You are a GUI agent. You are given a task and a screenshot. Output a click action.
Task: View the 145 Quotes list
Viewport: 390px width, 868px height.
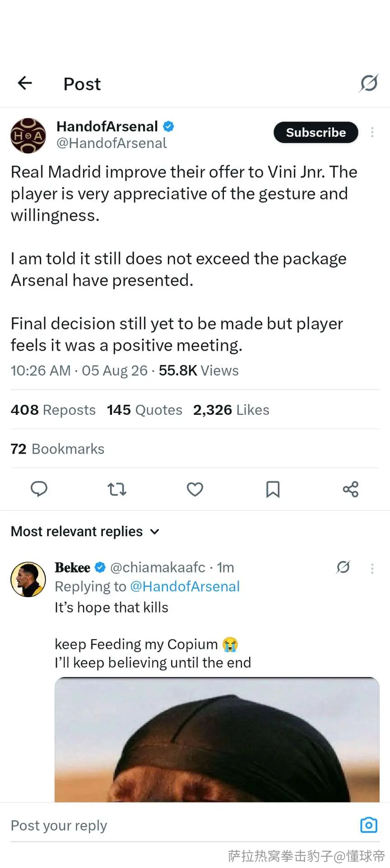(x=144, y=410)
